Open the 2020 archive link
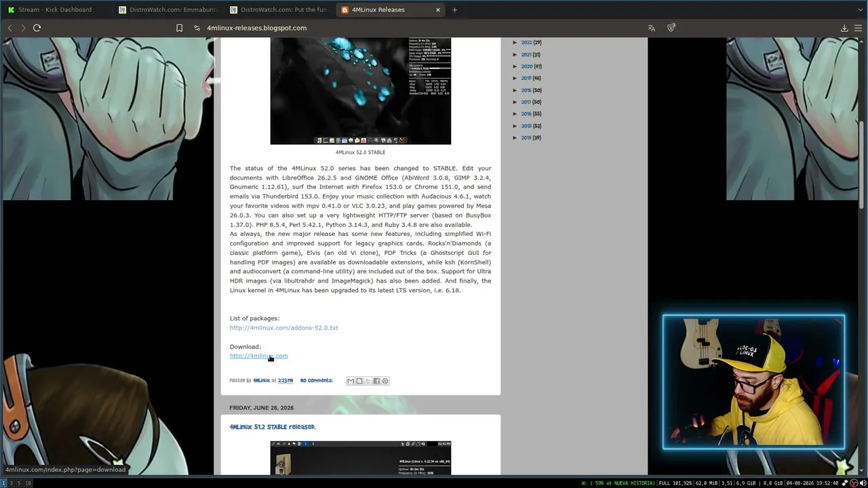This screenshot has height=488, width=868. coord(526,66)
